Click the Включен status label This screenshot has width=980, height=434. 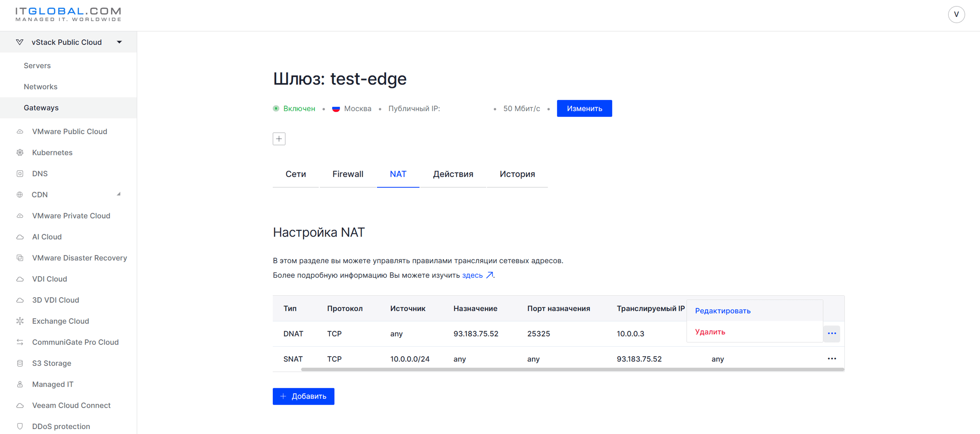(x=299, y=108)
